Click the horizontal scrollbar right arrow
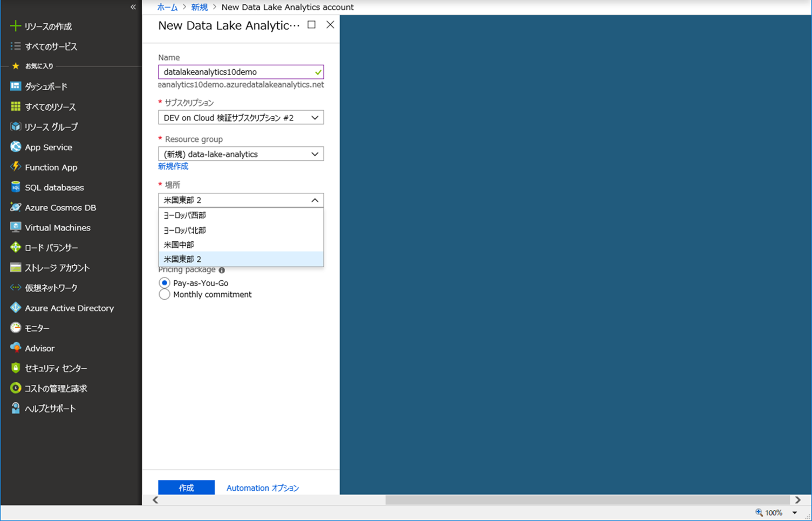812x521 pixels. click(797, 500)
